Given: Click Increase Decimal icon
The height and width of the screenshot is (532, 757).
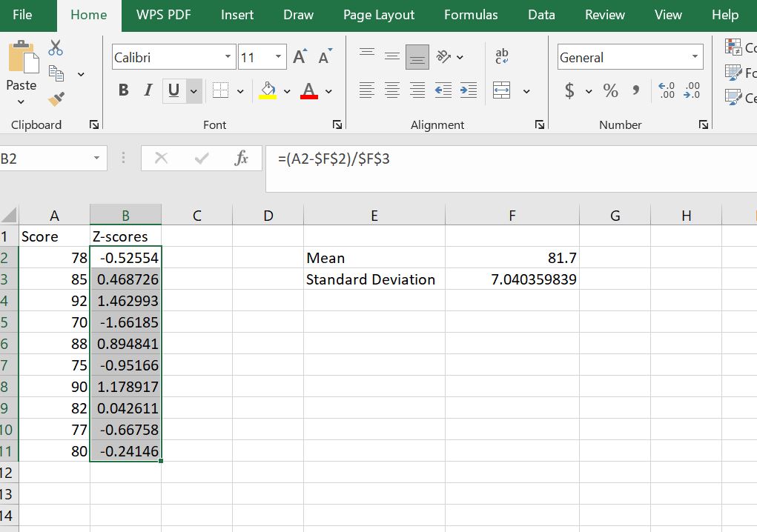Looking at the screenshot, I should [x=666, y=90].
